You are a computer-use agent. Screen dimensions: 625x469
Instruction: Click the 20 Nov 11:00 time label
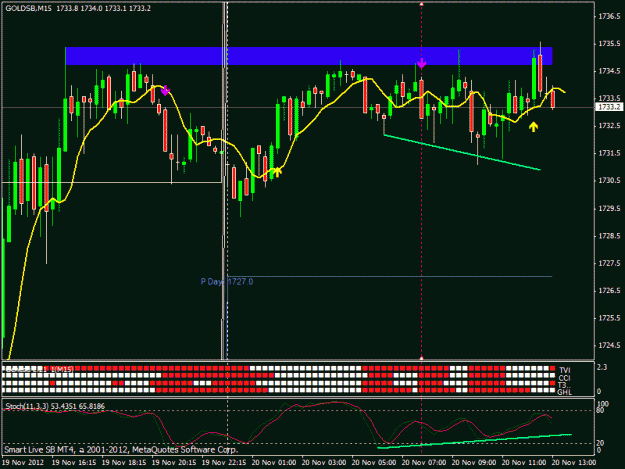pyautogui.click(x=524, y=463)
